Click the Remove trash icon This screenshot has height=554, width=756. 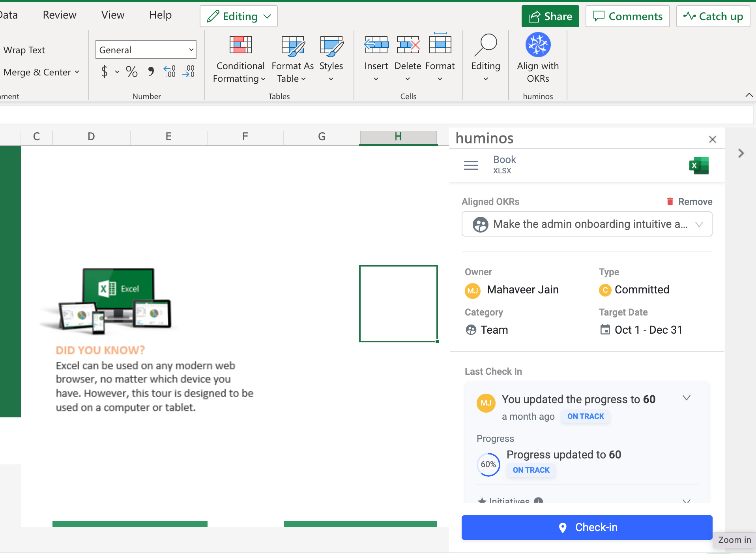click(x=670, y=201)
